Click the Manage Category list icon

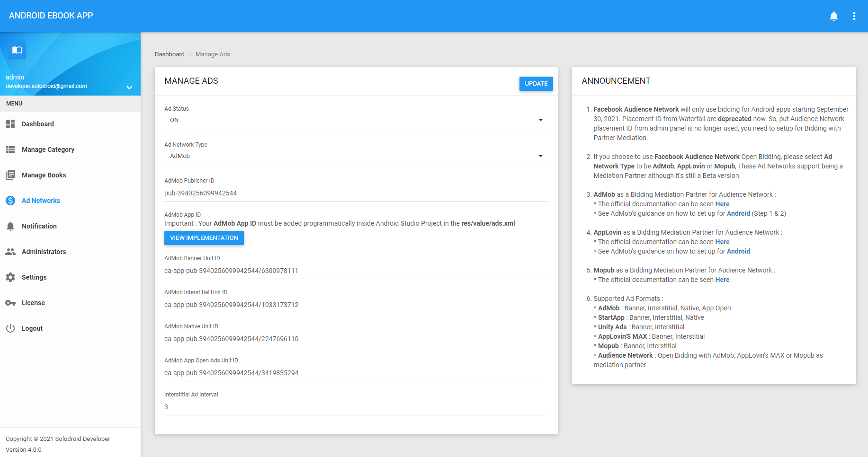[10, 149]
